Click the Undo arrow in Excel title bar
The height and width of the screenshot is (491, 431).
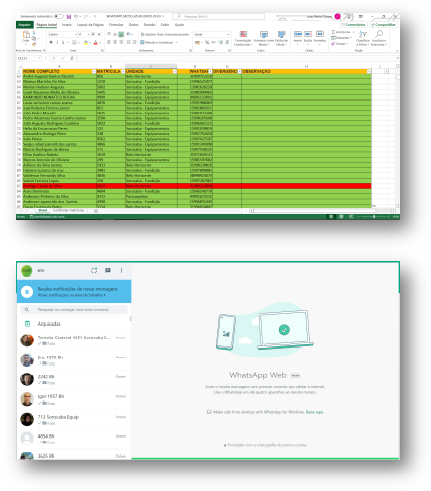click(76, 16)
